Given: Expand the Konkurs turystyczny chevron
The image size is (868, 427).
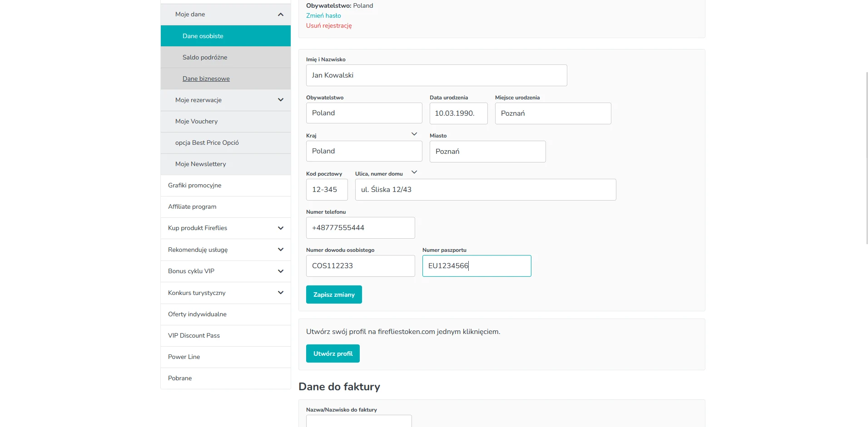Looking at the screenshot, I should (280, 293).
